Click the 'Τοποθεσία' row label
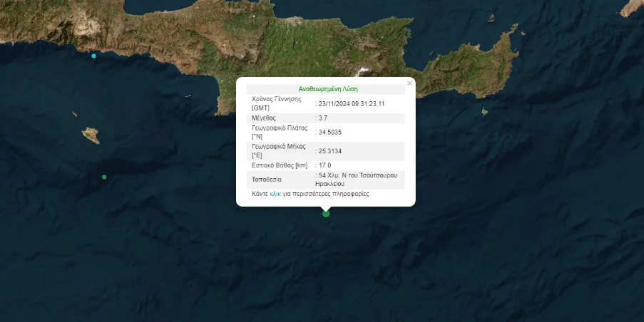 click(x=267, y=179)
